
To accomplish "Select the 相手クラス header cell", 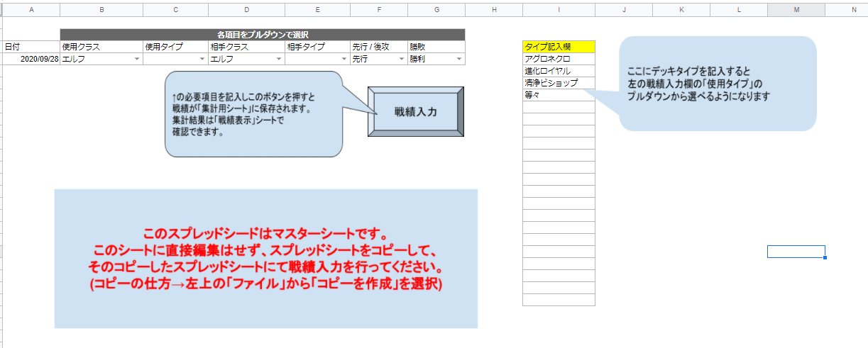I will (x=246, y=47).
